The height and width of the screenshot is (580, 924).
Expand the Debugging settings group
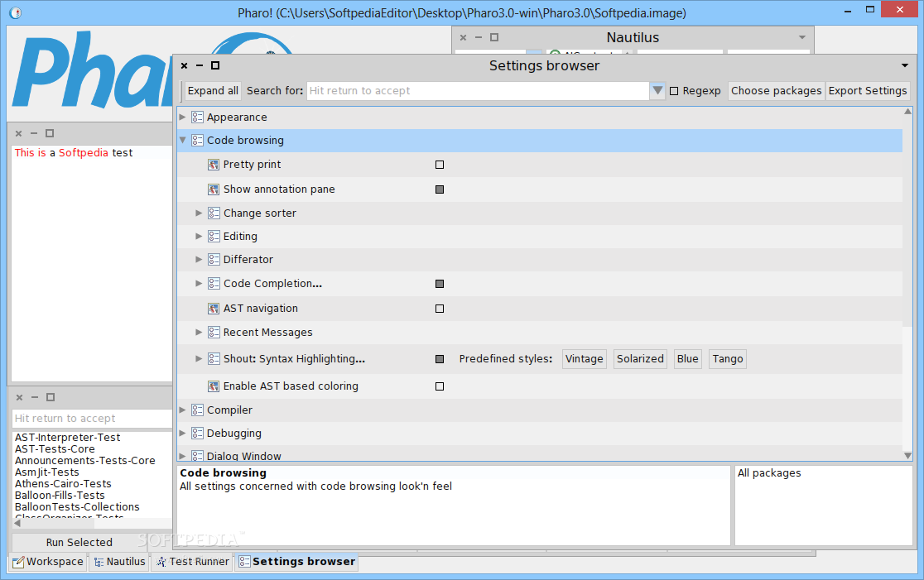click(183, 433)
